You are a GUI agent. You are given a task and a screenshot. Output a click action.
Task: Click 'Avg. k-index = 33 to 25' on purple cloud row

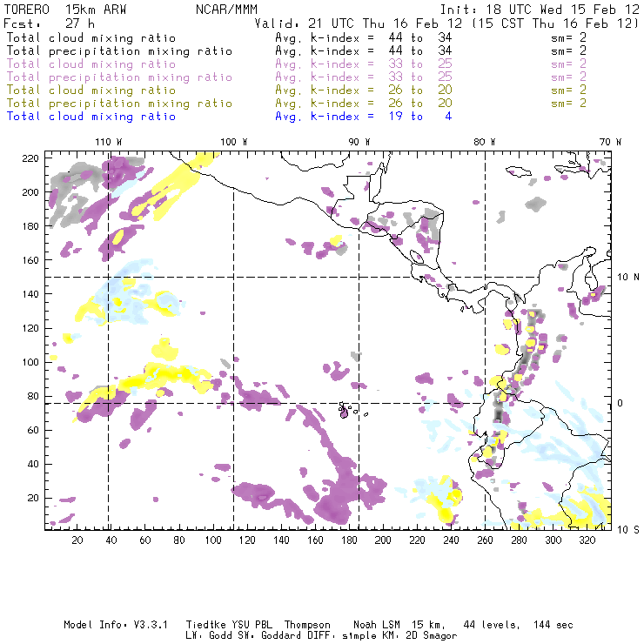[364, 64]
